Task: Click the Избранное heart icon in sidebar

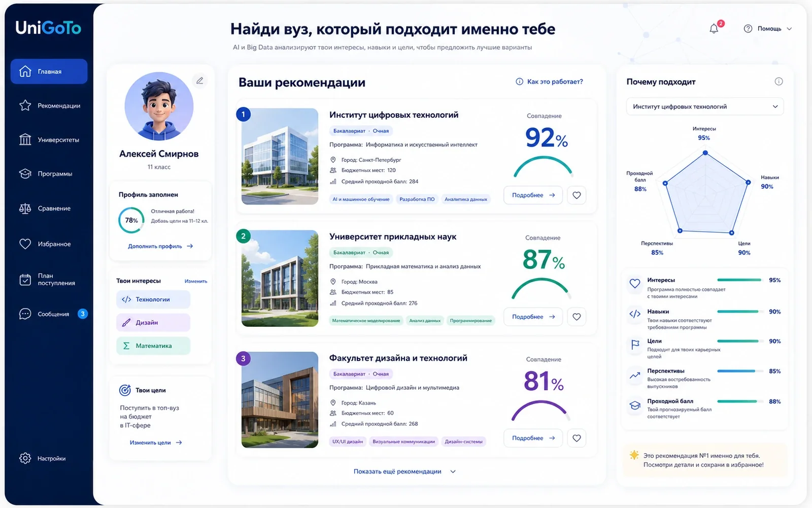Action: point(25,244)
